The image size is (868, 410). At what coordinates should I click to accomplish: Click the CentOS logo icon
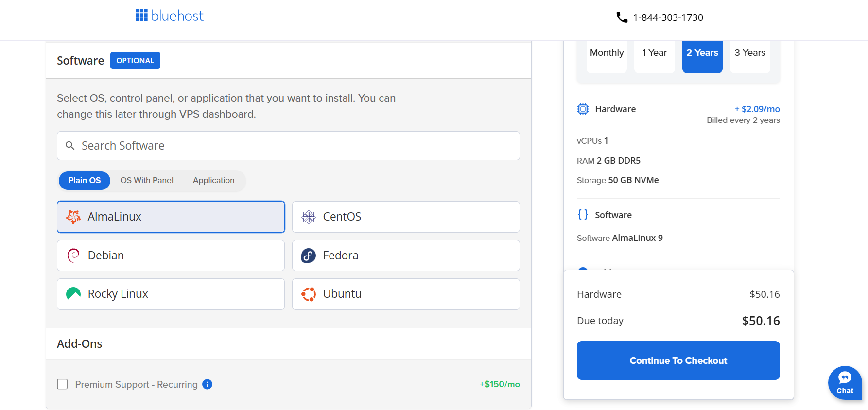[309, 217]
